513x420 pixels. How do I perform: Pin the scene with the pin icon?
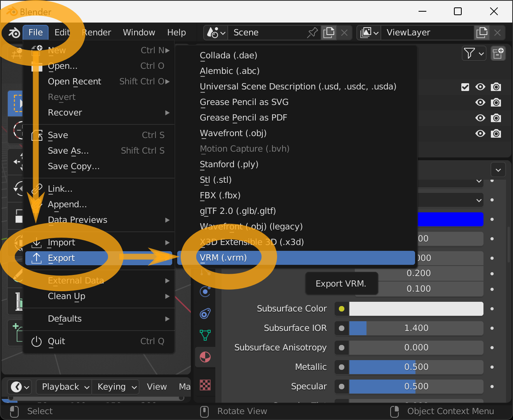tap(312, 33)
